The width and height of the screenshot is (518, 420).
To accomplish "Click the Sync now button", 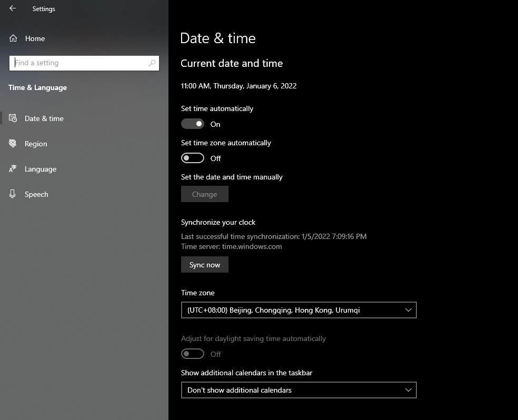I will click(204, 265).
